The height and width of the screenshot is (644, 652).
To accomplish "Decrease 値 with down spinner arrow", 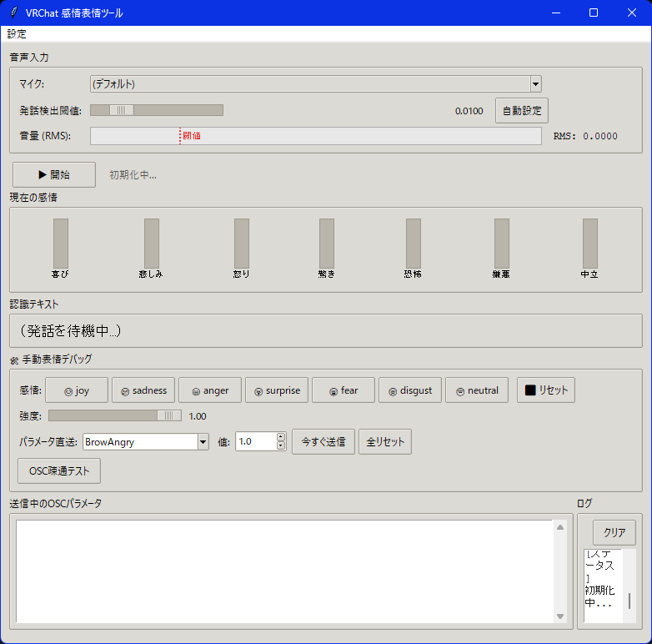I will coord(281,445).
